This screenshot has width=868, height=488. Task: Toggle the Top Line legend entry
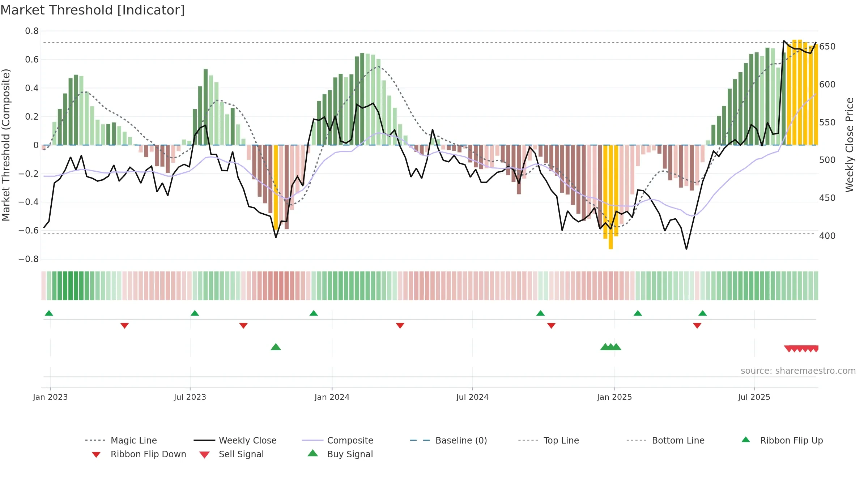tap(548, 440)
